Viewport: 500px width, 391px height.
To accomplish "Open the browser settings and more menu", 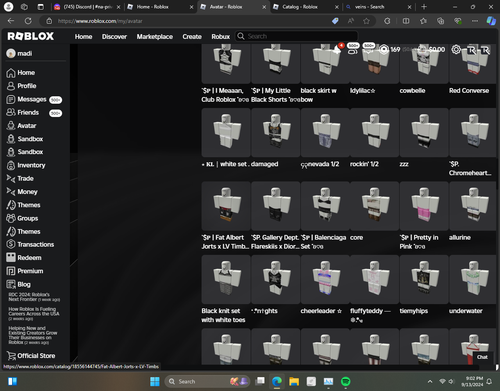I will coord(475,21).
